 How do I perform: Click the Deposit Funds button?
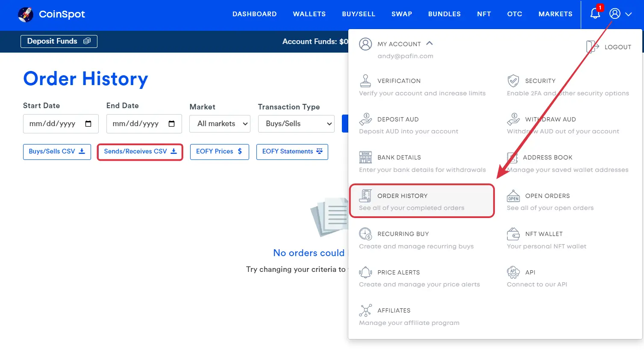click(x=59, y=41)
